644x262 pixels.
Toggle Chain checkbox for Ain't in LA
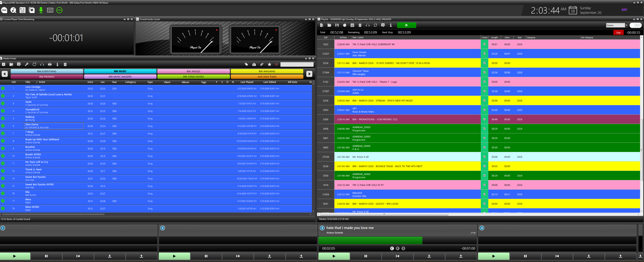(484, 91)
